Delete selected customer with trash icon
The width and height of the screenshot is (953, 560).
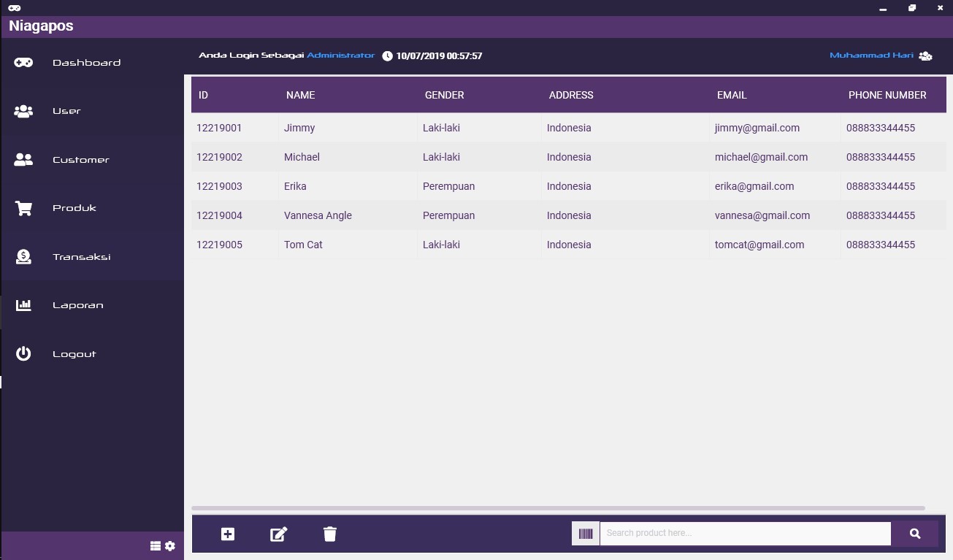pyautogui.click(x=329, y=534)
